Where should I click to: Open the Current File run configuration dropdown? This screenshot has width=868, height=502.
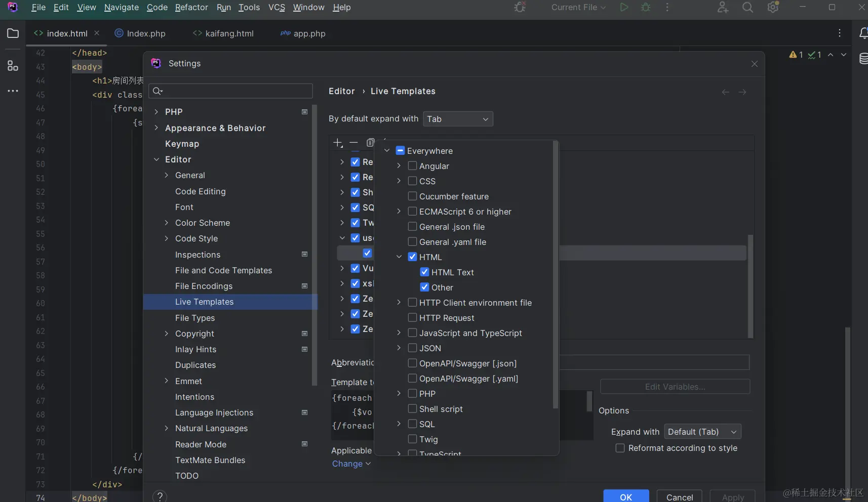point(578,8)
